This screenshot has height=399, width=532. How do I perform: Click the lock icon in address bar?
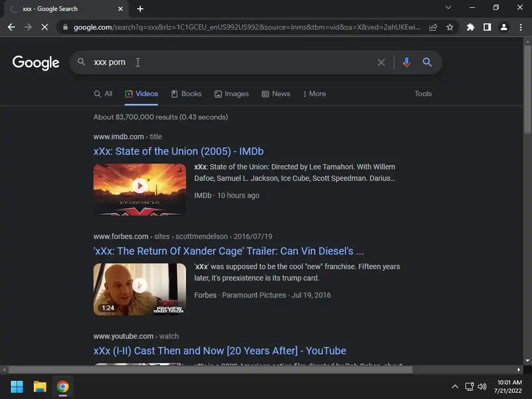tap(65, 27)
